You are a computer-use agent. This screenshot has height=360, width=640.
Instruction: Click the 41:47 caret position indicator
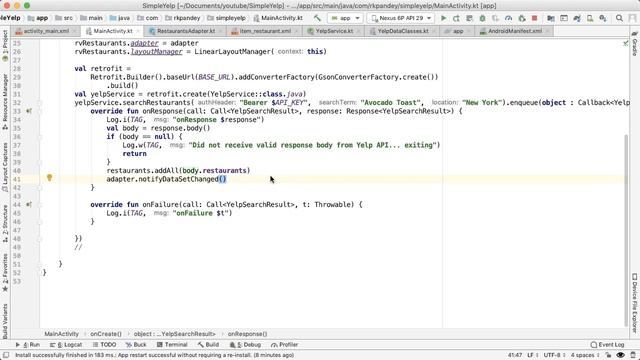click(515, 355)
